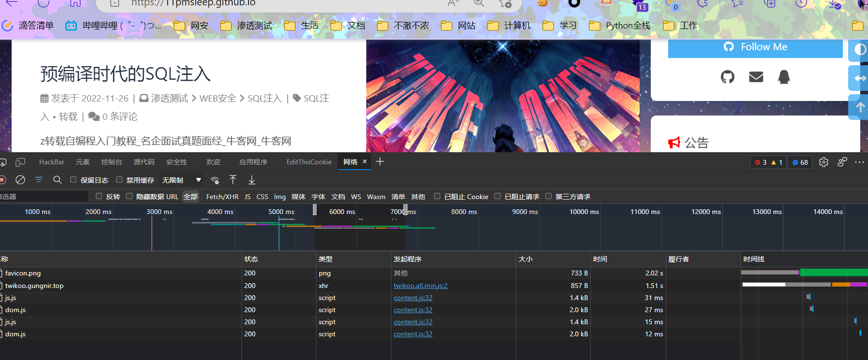Tick the 隐藏数据 URL checkbox
868x360 pixels.
(129, 196)
